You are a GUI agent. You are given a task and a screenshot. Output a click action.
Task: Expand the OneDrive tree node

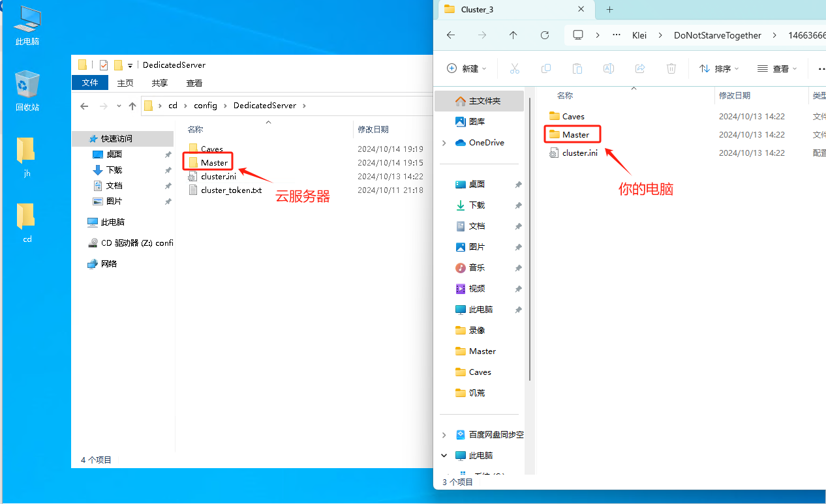click(x=444, y=143)
